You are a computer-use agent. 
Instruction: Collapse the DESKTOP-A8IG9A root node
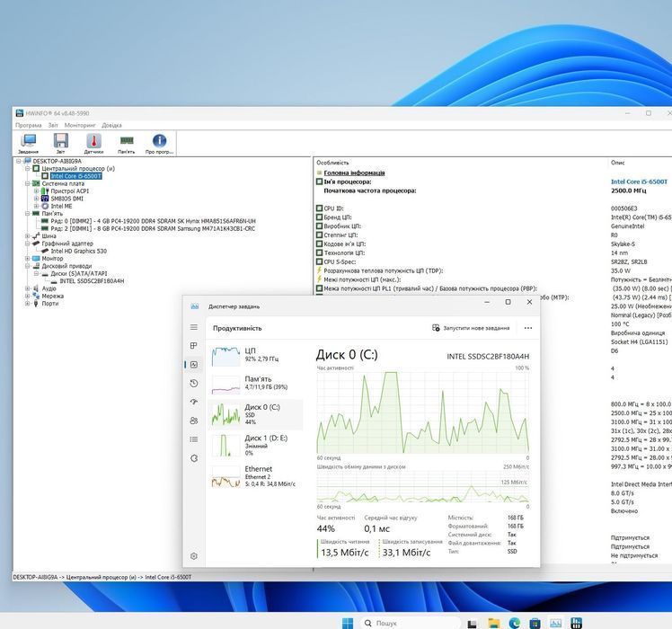19,161
